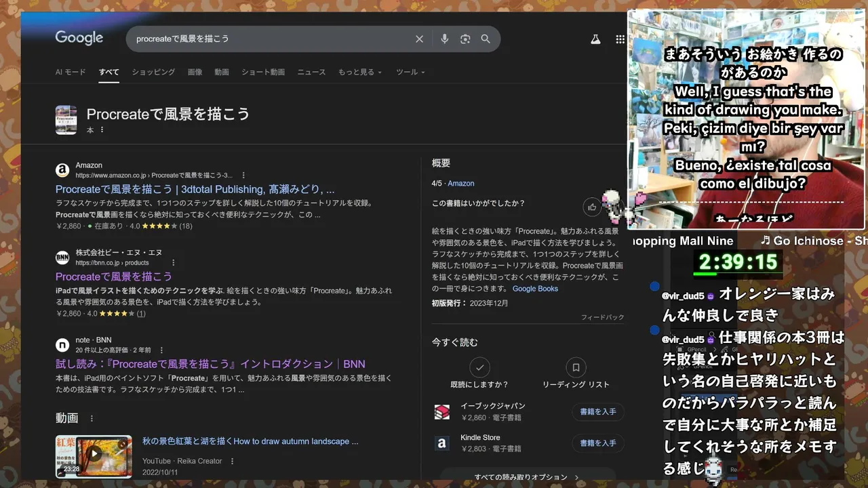Click the note favicon in third result
Image resolution: width=868 pixels, height=488 pixels.
[x=62, y=345]
